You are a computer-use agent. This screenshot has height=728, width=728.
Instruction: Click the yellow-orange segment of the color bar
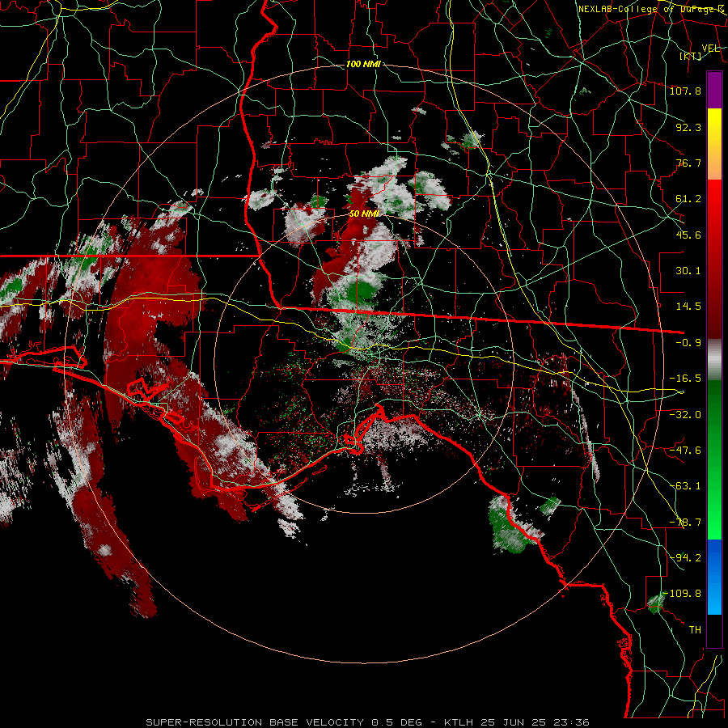(x=714, y=144)
